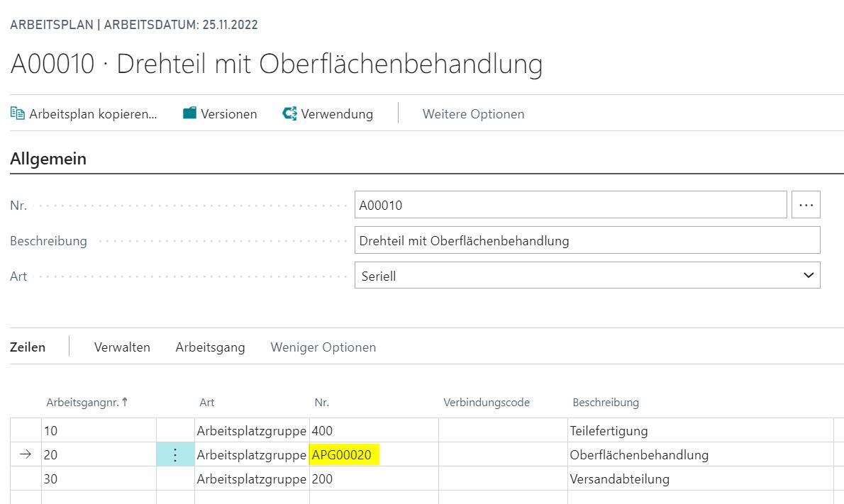844x504 pixels.
Task: Click Arbeitsplatzgruppe cell in row 30
Action: (252, 478)
